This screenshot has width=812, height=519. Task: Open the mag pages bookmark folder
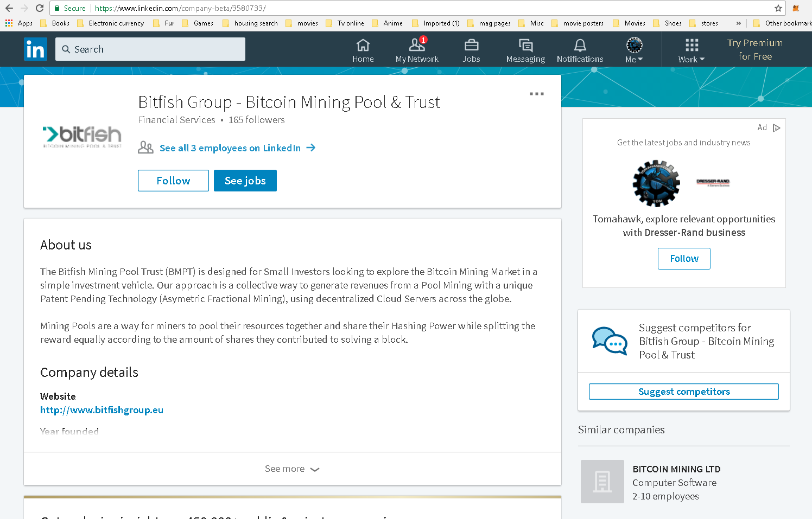tap(489, 23)
